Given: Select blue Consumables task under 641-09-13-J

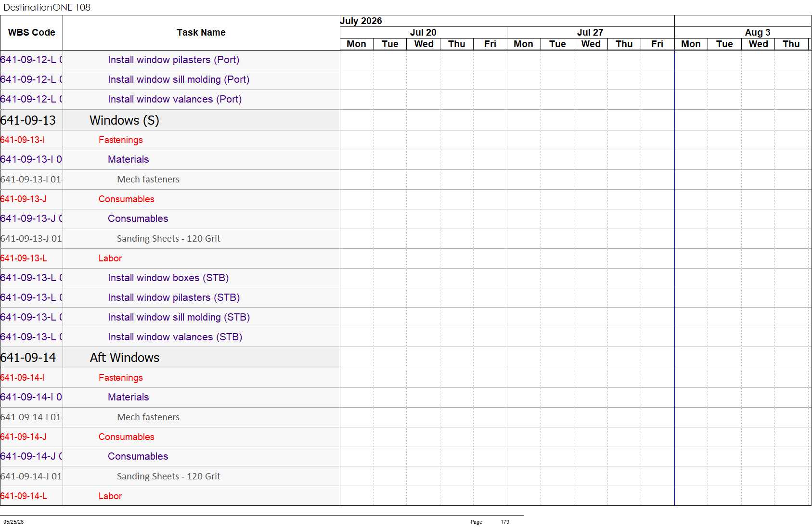Looking at the screenshot, I should tap(138, 219).
